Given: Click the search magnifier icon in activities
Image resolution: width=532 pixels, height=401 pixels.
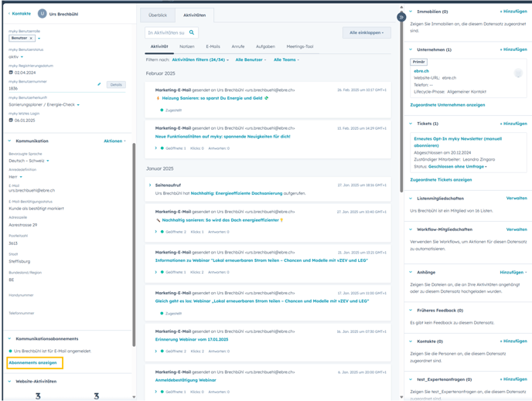Looking at the screenshot, I should pos(192,32).
